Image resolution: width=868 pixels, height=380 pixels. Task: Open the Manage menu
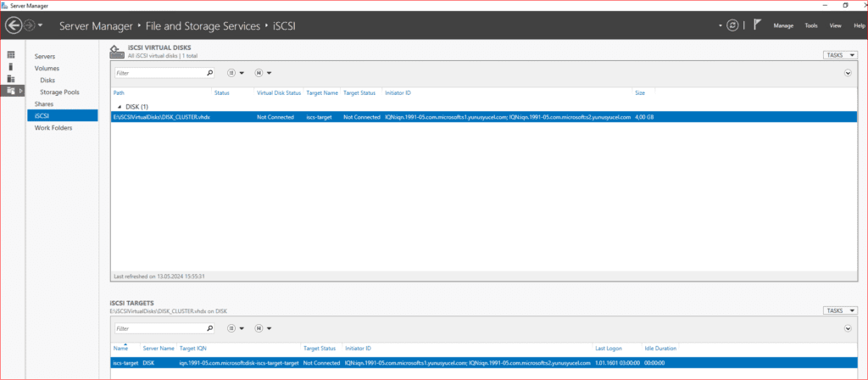pos(783,26)
